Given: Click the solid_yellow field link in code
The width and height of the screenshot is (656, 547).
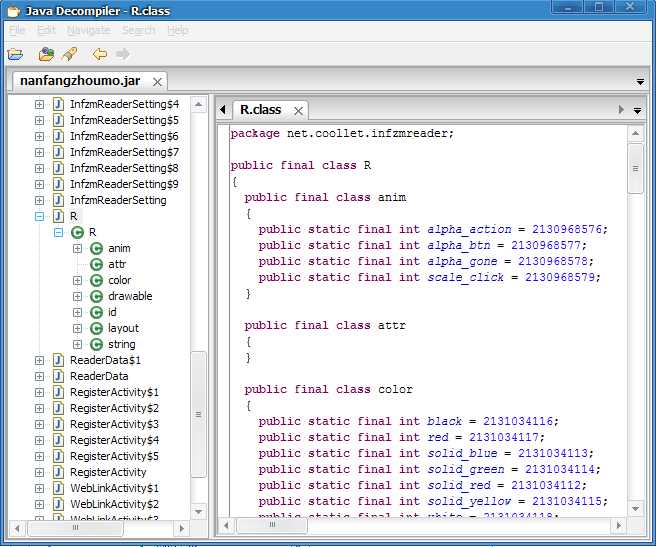Looking at the screenshot, I should click(x=469, y=501).
